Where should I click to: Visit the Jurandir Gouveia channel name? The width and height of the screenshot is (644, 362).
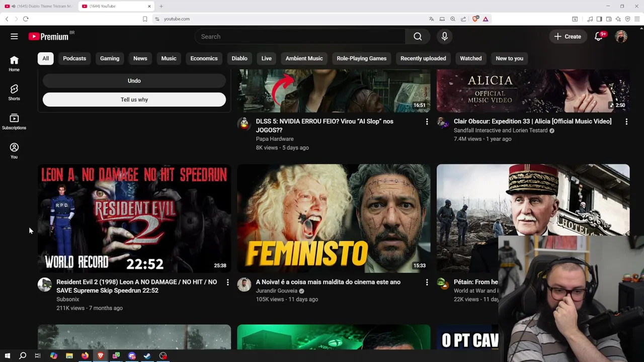click(277, 291)
